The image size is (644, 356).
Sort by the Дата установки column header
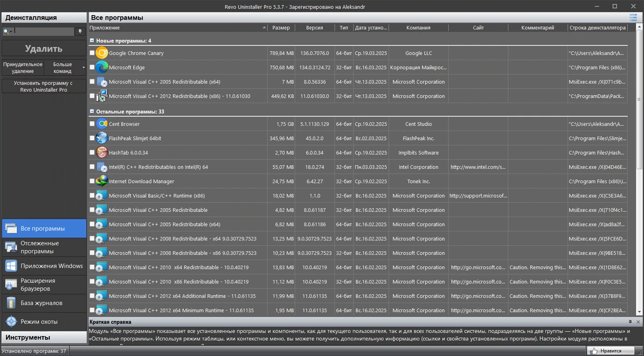pos(371,28)
